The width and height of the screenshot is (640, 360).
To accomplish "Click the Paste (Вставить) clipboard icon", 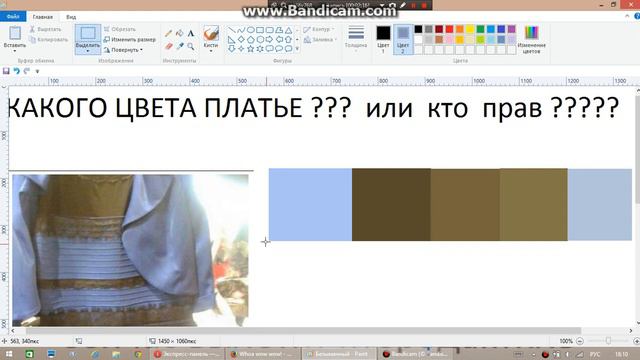I will pos(15,33).
